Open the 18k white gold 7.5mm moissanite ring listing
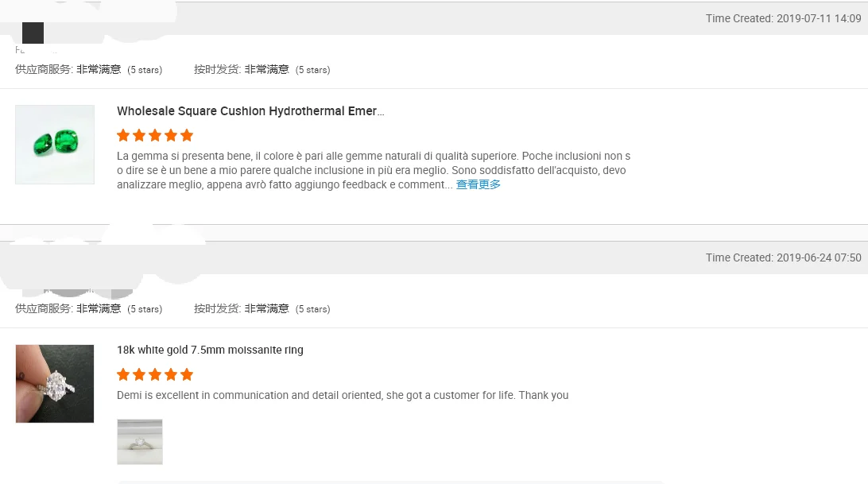 click(210, 350)
